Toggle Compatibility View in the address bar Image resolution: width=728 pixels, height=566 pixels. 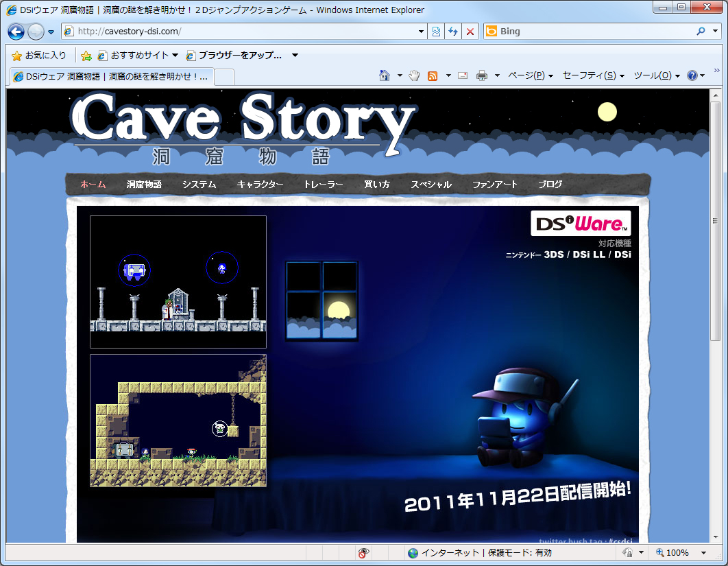(437, 32)
